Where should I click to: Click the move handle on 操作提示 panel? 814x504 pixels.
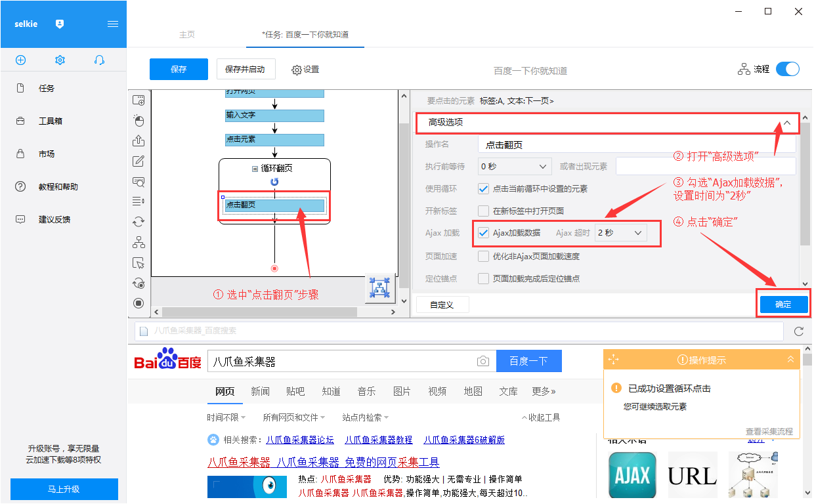pyautogui.click(x=614, y=360)
